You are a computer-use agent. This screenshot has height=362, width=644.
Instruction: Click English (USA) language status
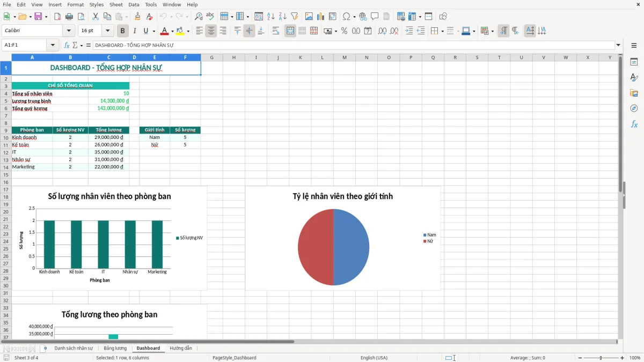pyautogui.click(x=374, y=358)
